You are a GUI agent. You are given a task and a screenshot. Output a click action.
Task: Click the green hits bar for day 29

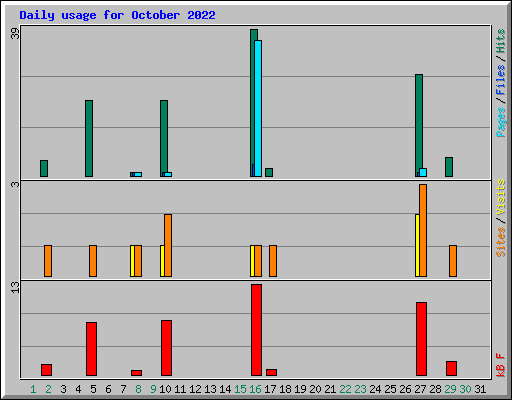click(x=449, y=167)
